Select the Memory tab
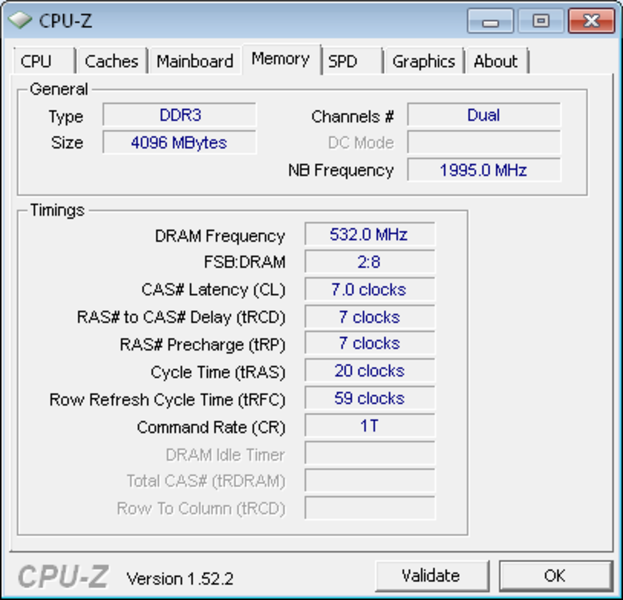Viewport: 623px width, 600px height. pos(281,59)
